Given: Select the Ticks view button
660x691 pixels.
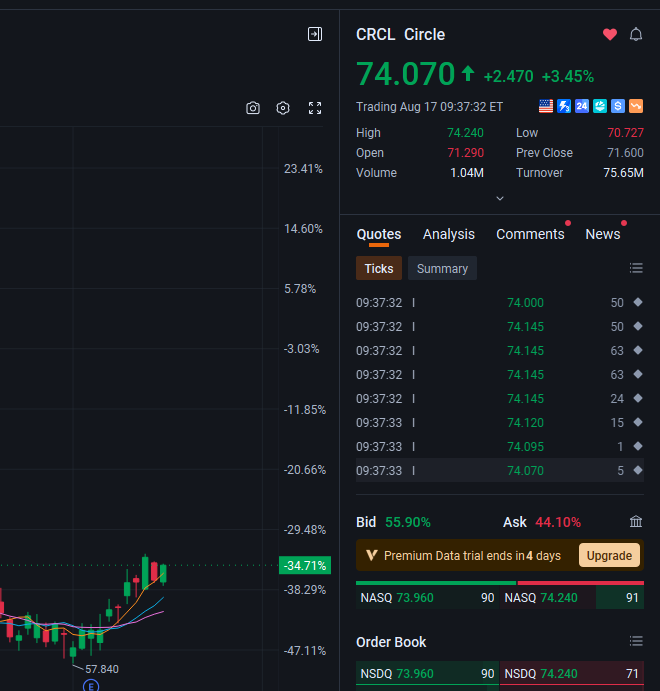Looking at the screenshot, I should tap(379, 268).
